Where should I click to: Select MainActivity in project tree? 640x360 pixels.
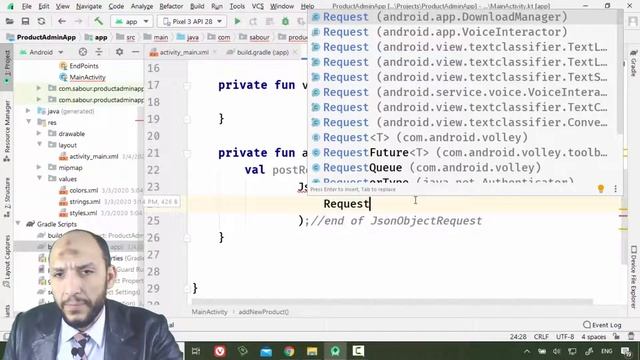pyautogui.click(x=87, y=77)
